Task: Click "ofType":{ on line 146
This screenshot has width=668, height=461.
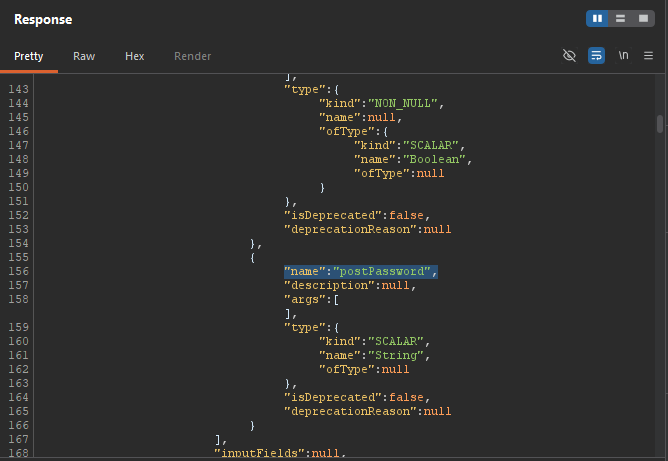Action: point(354,131)
